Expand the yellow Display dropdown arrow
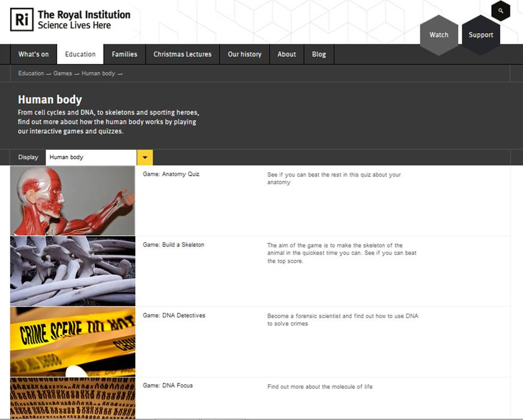Screen dimensions: 523x420 click(x=145, y=157)
